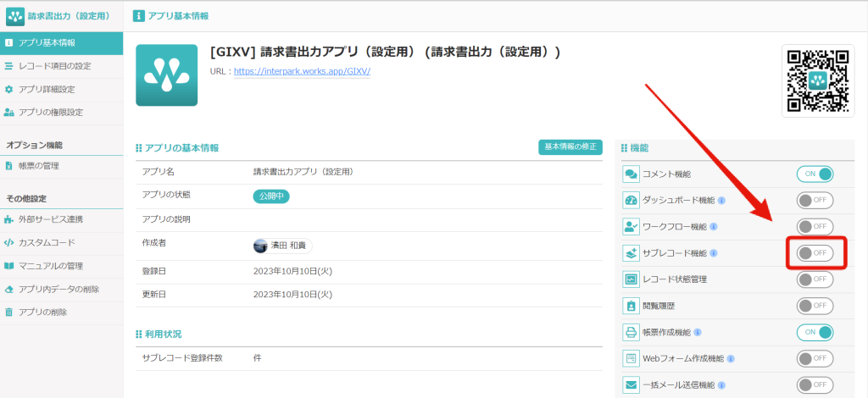The width and height of the screenshot is (868, 398).
Task: Click the comment function speech bubble icon
Action: coord(631,174)
